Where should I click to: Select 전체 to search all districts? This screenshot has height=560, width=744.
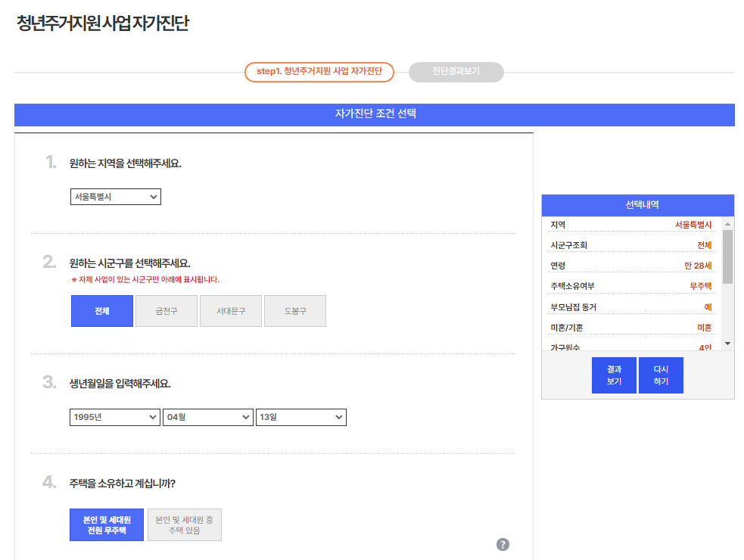pos(101,310)
